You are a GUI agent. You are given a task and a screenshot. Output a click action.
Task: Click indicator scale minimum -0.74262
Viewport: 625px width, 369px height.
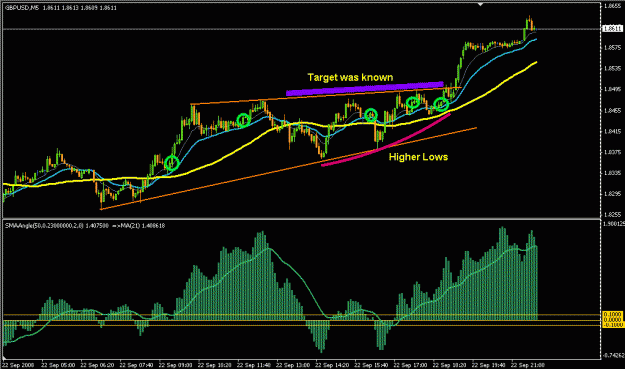click(613, 356)
